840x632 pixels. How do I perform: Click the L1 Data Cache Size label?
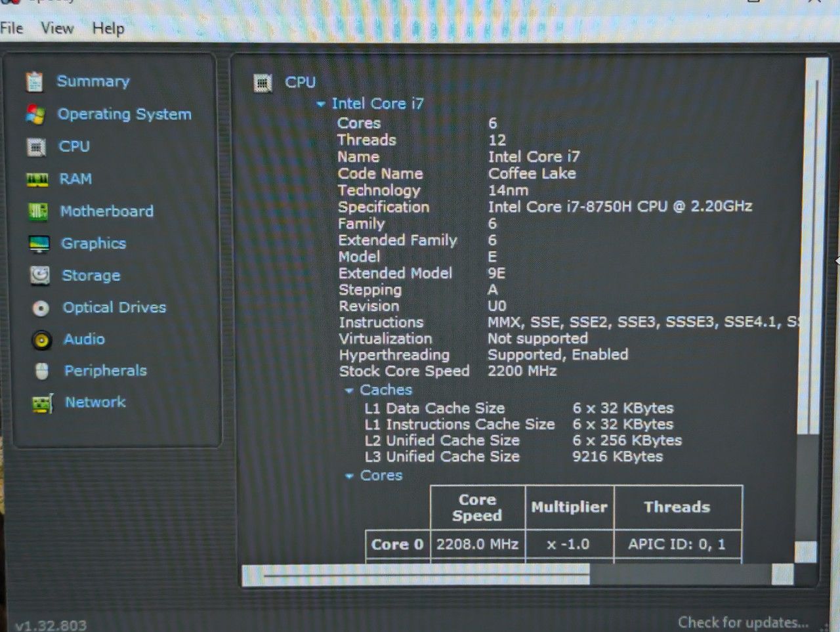coord(434,408)
